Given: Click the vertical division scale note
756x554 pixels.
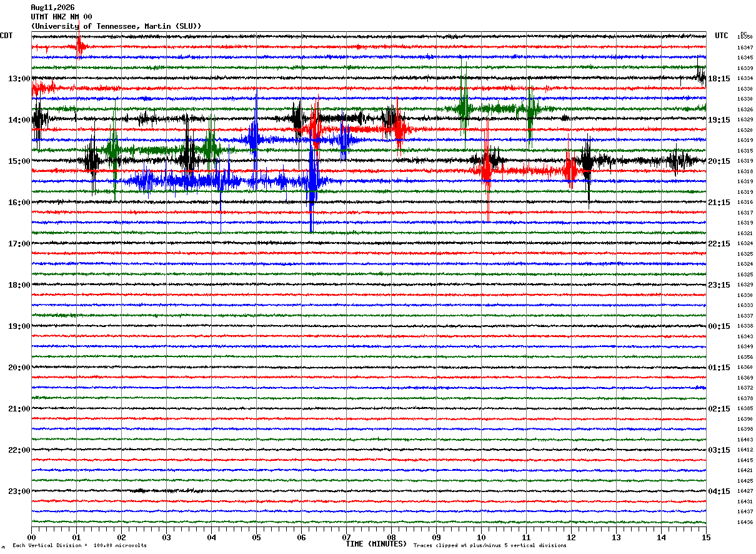Looking at the screenshot, I should point(80,545).
